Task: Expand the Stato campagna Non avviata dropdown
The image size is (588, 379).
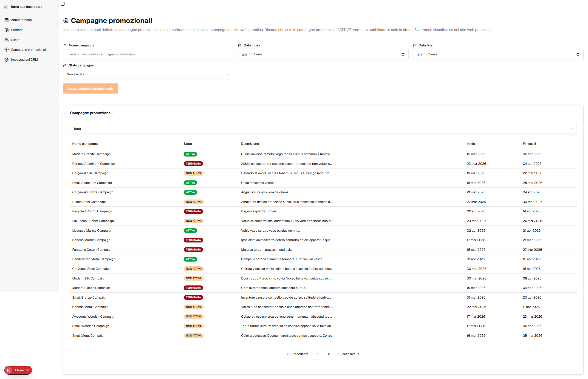Action: pyautogui.click(x=148, y=74)
